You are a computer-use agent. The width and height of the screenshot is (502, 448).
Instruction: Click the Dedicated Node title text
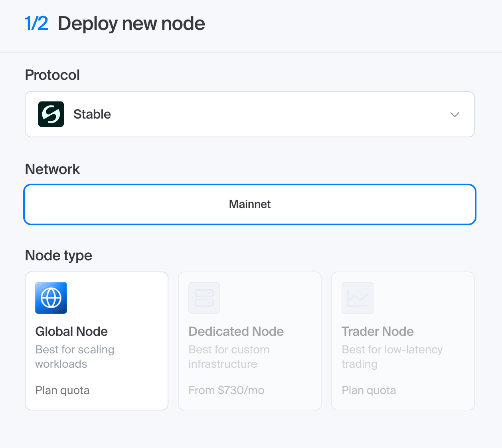coord(236,331)
